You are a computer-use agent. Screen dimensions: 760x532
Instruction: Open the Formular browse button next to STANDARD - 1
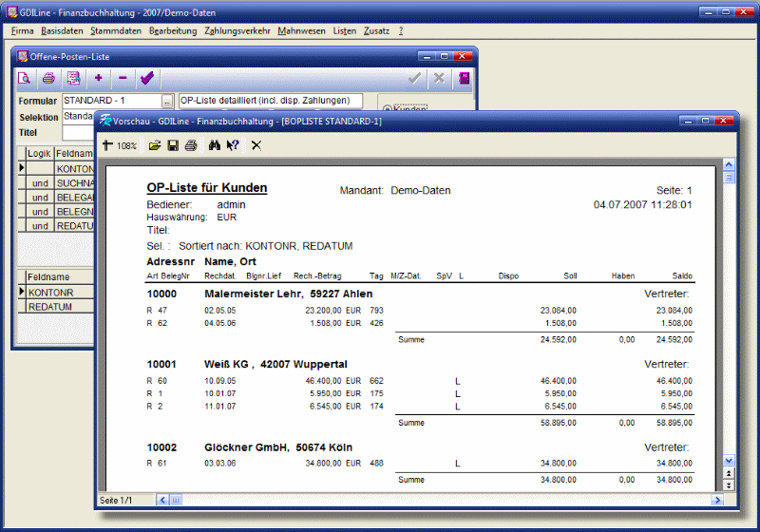point(167,101)
